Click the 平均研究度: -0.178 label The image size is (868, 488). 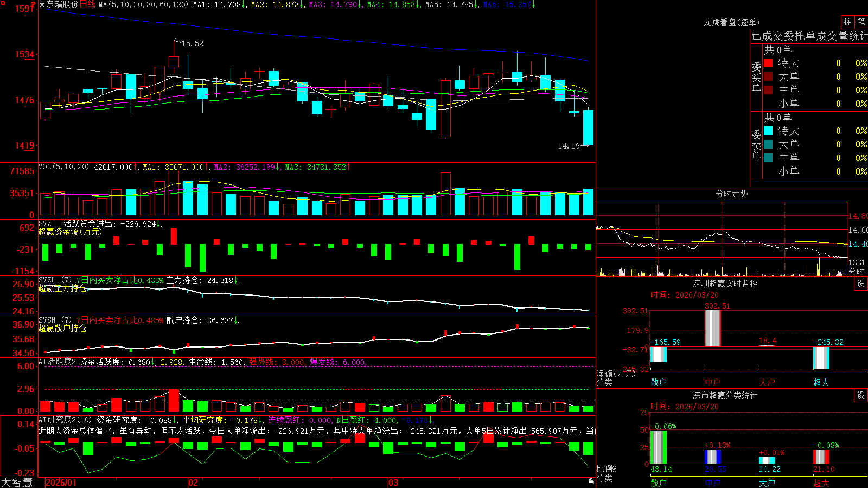coord(220,420)
